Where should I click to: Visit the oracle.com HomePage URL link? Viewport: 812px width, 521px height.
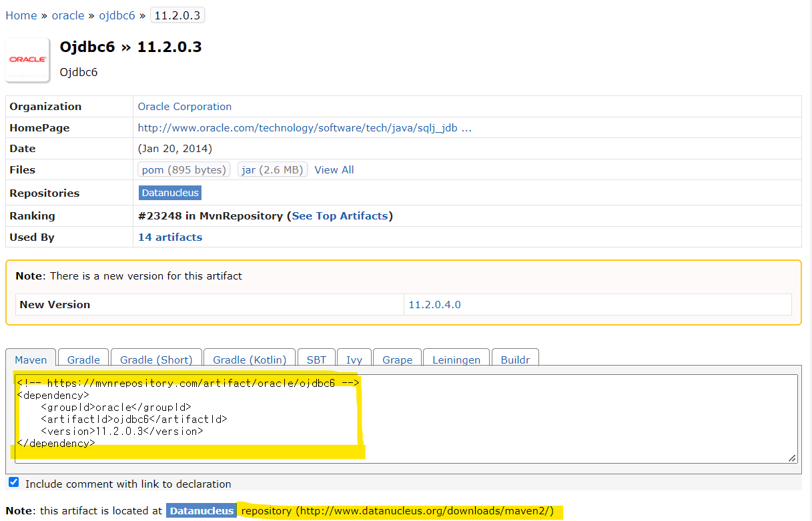pos(304,128)
